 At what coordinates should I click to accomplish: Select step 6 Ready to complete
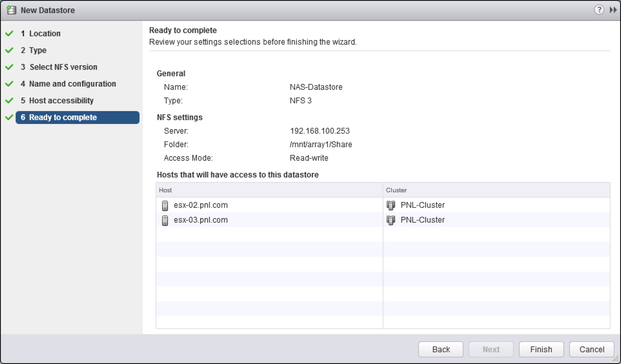tap(77, 117)
